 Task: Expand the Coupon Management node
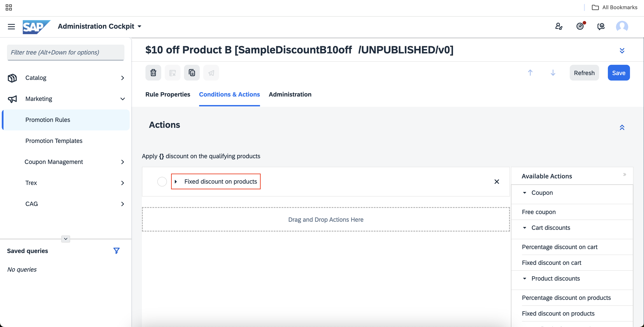[122, 162]
